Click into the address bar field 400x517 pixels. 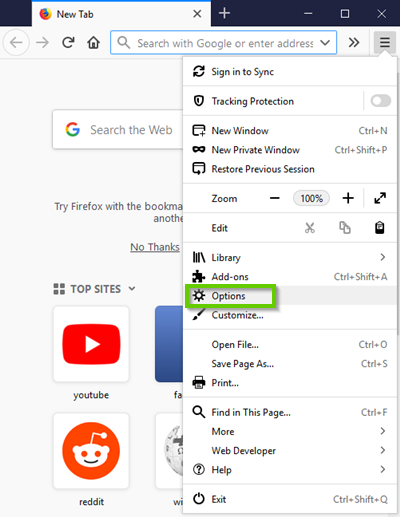coord(223,42)
